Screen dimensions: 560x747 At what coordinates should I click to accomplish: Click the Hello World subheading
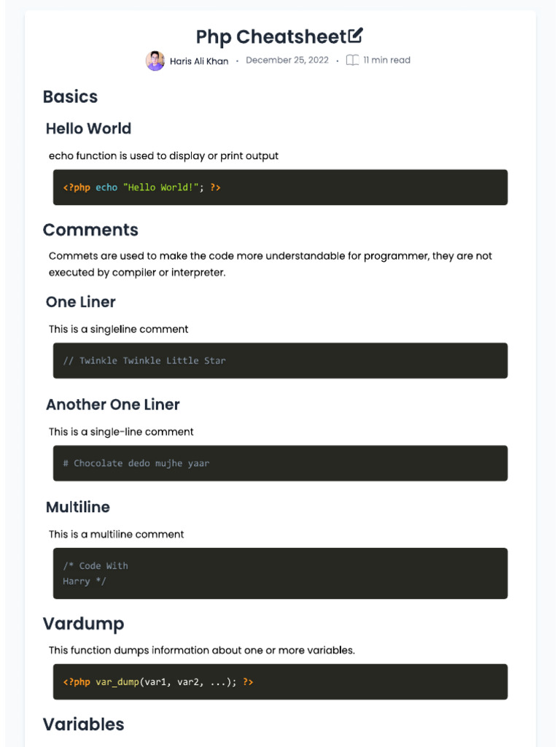click(x=88, y=128)
